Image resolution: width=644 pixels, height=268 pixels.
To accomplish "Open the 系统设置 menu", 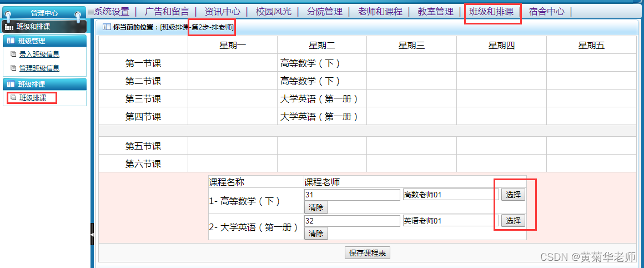I will pyautogui.click(x=112, y=12).
